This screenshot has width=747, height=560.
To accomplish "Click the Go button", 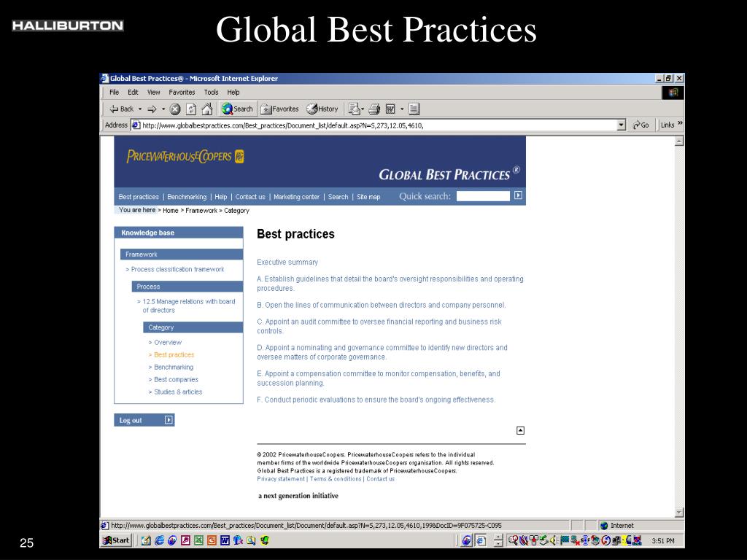I will [640, 125].
